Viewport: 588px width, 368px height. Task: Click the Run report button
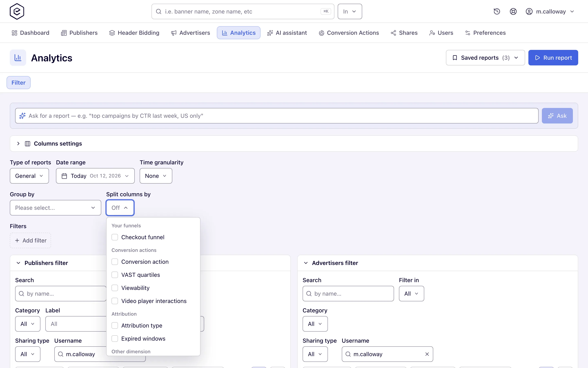coord(553,58)
